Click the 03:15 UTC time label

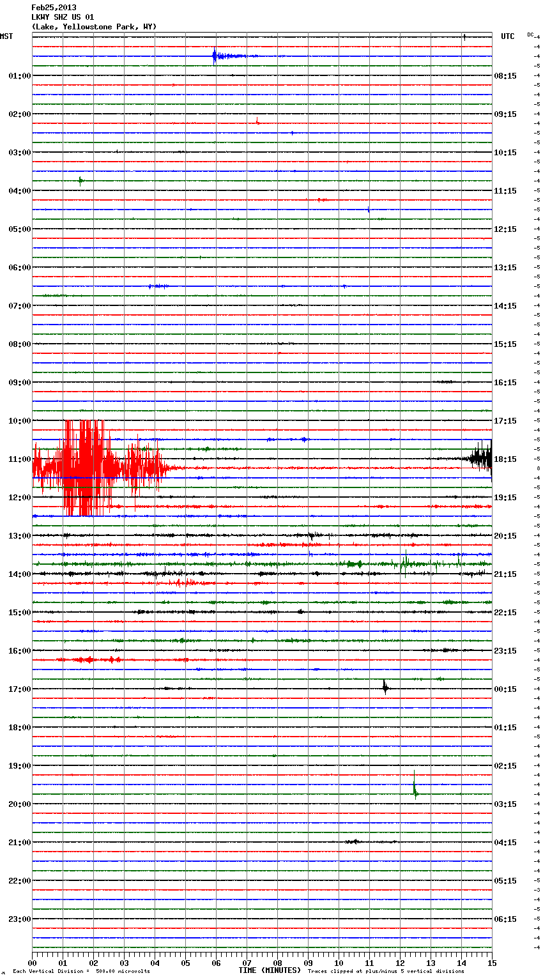(505, 804)
